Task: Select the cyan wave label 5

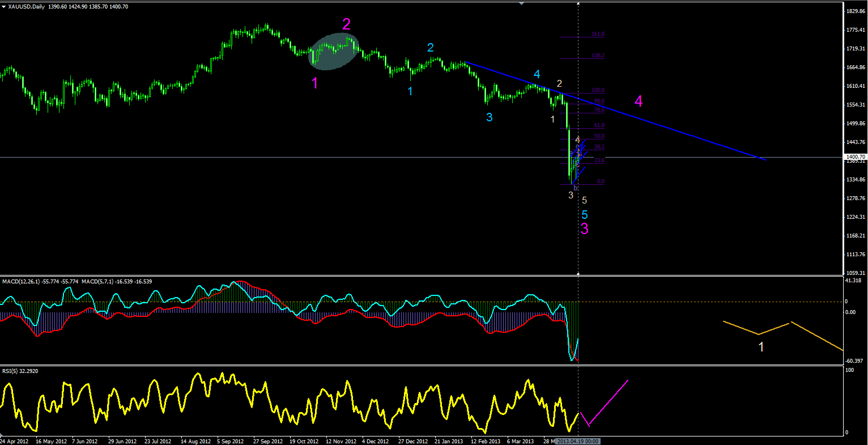Action: (584, 215)
